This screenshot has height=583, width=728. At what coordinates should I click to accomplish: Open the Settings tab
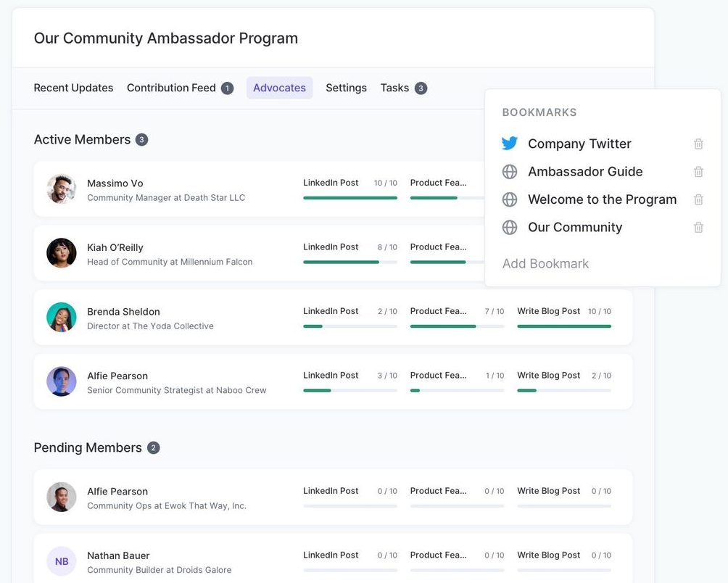(346, 88)
